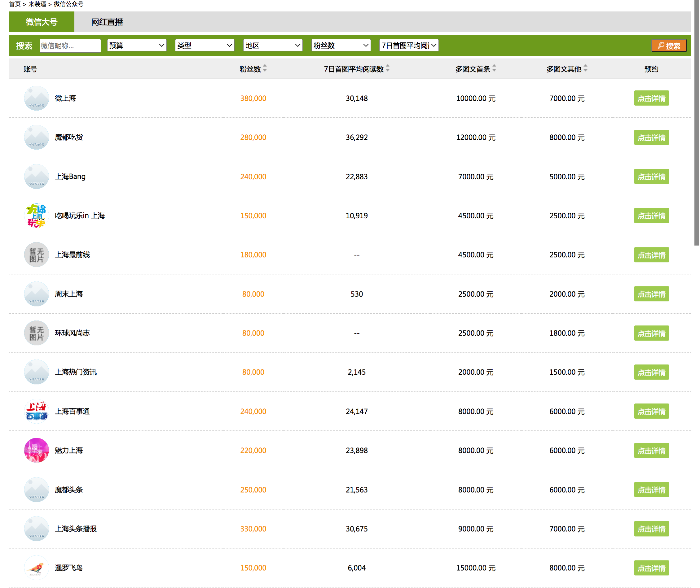Click the 暹罗飞鸟 bird avatar

coord(36,568)
